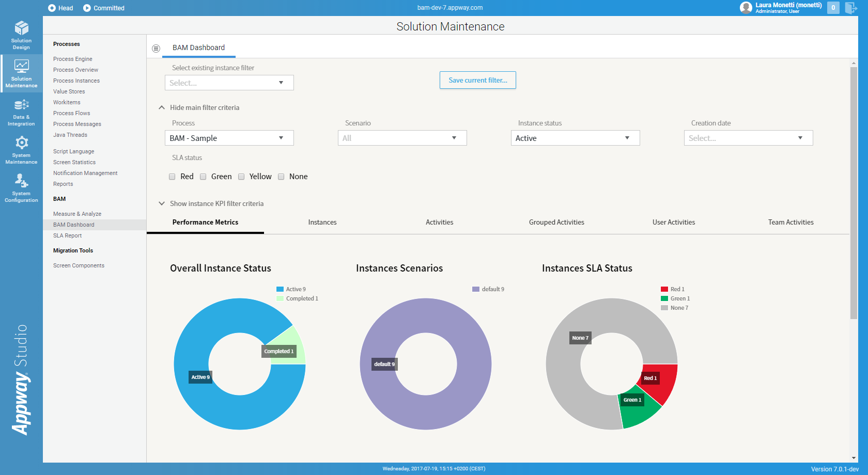Open Value Stores link
Screen dimensions: 868x475
(x=69, y=91)
